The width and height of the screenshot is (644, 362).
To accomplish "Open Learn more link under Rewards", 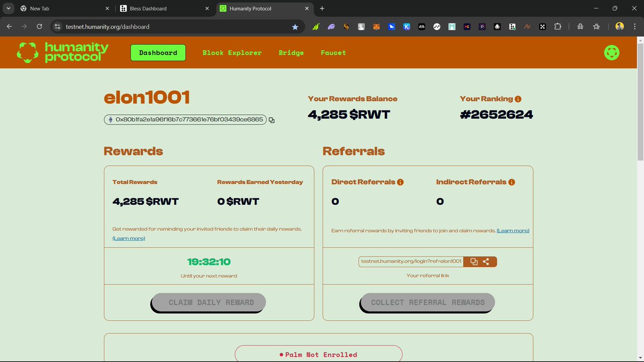I will (x=129, y=238).
